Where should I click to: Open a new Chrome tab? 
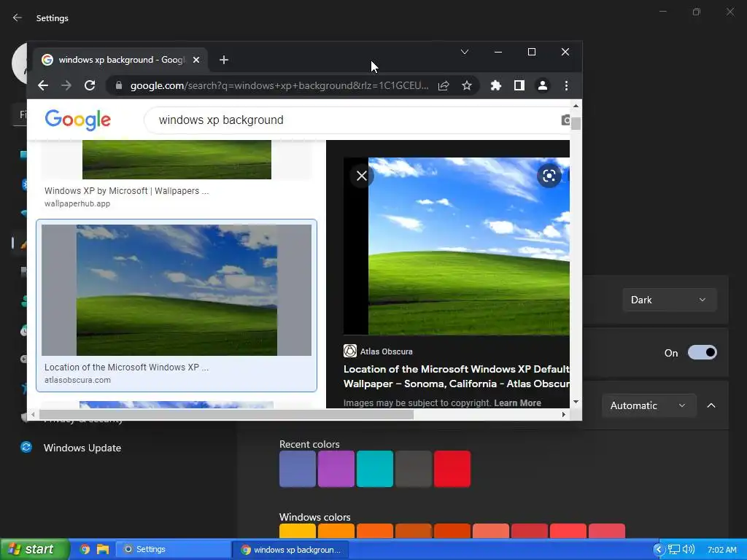(x=224, y=60)
